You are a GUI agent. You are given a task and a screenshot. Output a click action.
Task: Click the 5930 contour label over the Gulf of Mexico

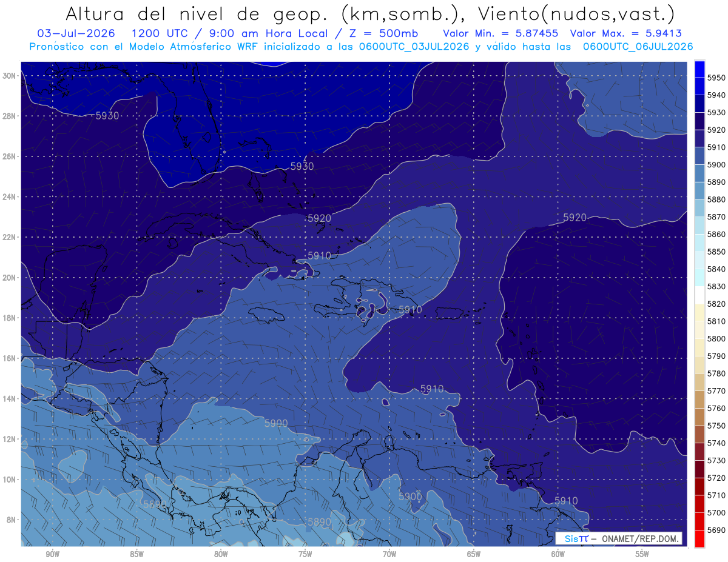[107, 115]
